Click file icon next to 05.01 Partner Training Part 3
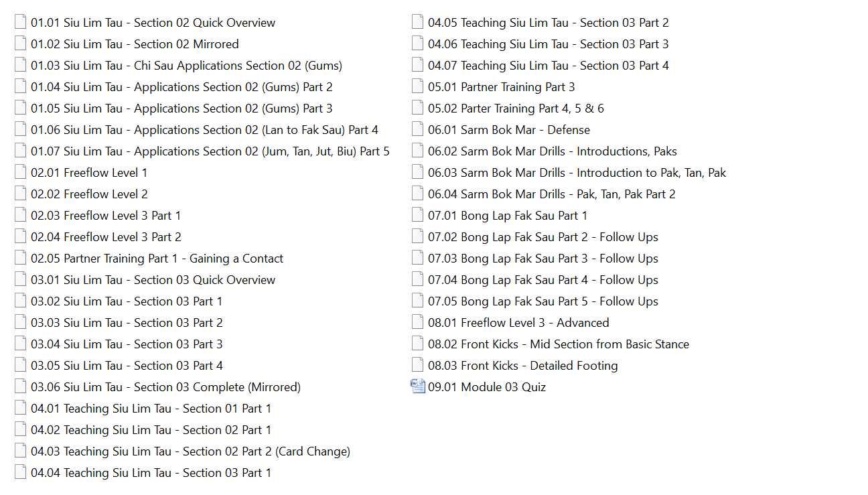Screen dimensions: 868x495 418,86
